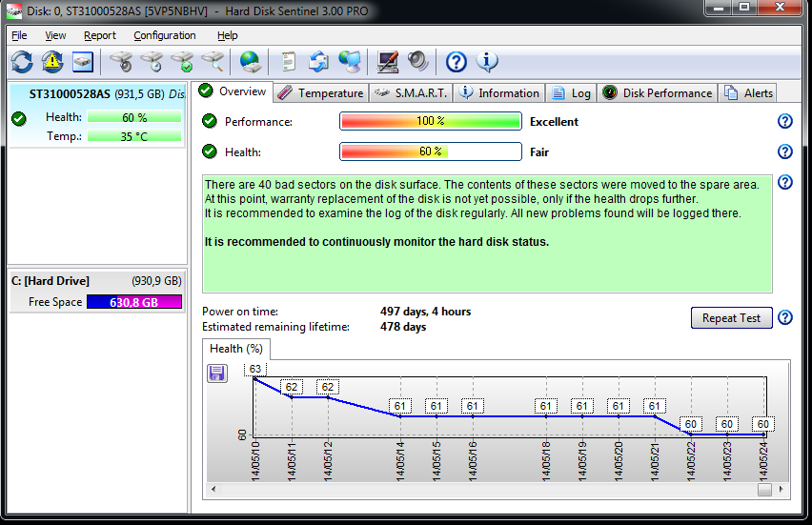Select the Overview tab
The height and width of the screenshot is (525, 812).
(232, 91)
